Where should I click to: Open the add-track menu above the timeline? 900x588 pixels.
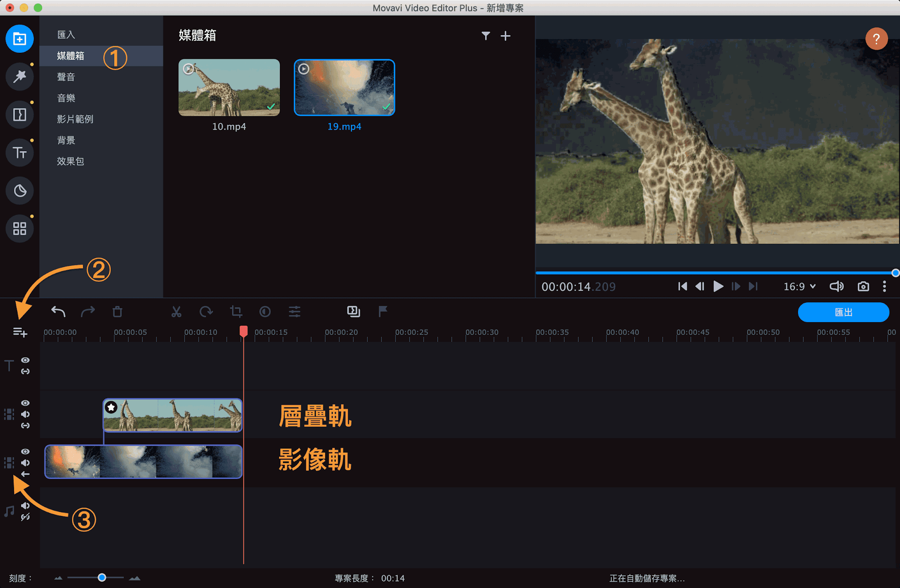[x=20, y=333]
